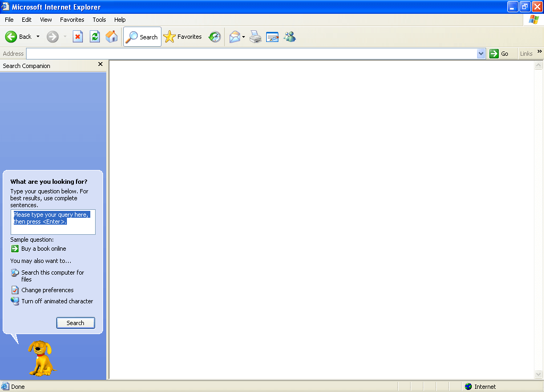Open the History clock icon
This screenshot has width=544, height=392.
click(215, 37)
